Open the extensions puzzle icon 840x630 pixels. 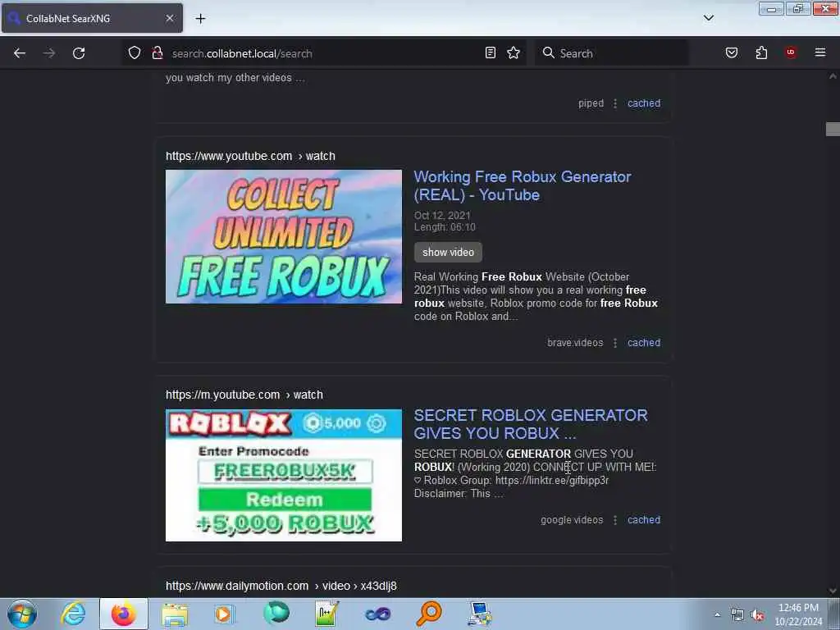point(761,52)
